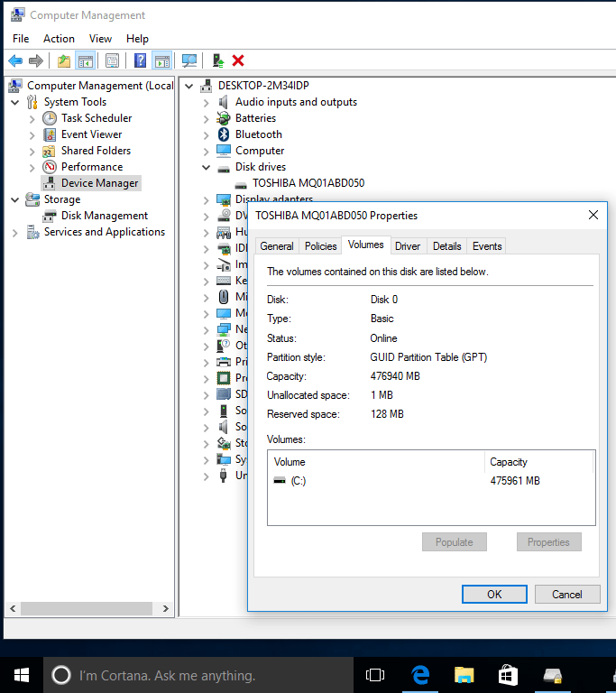Click the Back arrow in the toolbar
Viewport: 616px width, 693px height.
pyautogui.click(x=15, y=60)
